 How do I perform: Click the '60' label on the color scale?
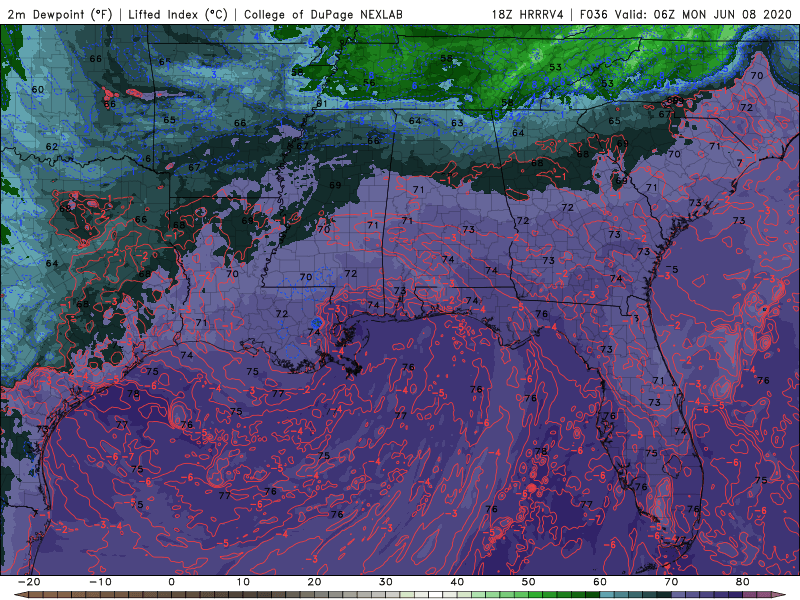600,582
